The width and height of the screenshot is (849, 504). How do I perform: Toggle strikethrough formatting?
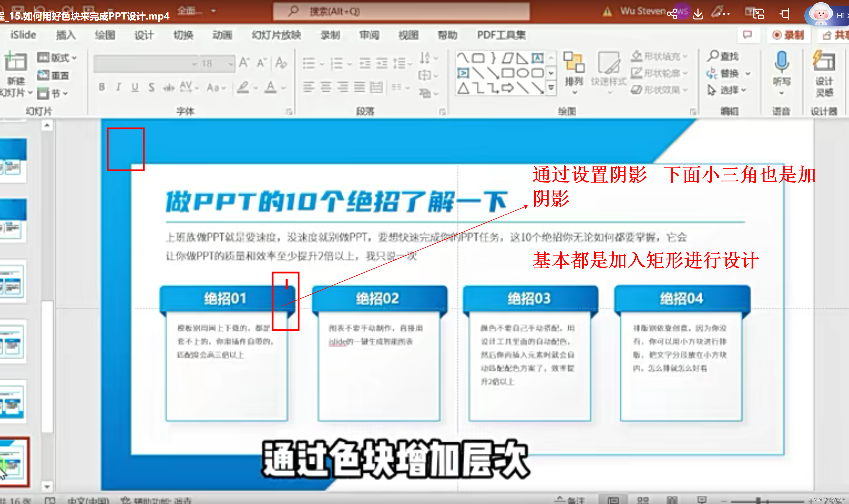(x=168, y=88)
